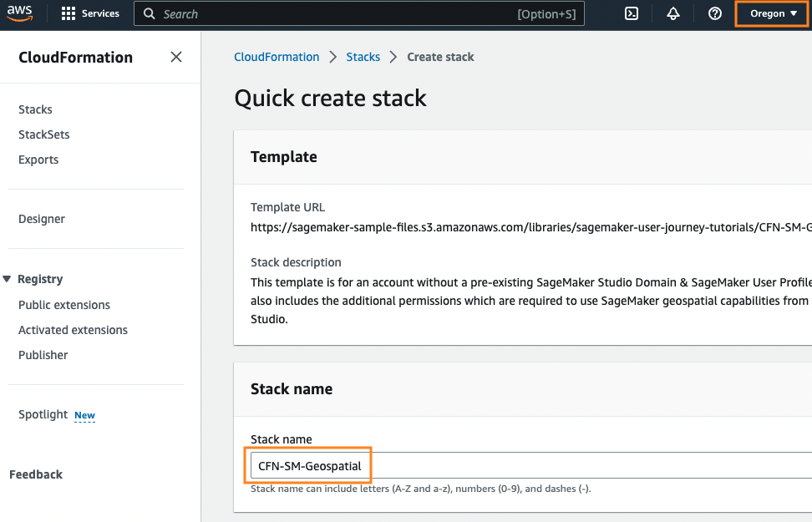The height and width of the screenshot is (522, 812).
Task: Click the search magnifier icon
Action: (x=150, y=13)
